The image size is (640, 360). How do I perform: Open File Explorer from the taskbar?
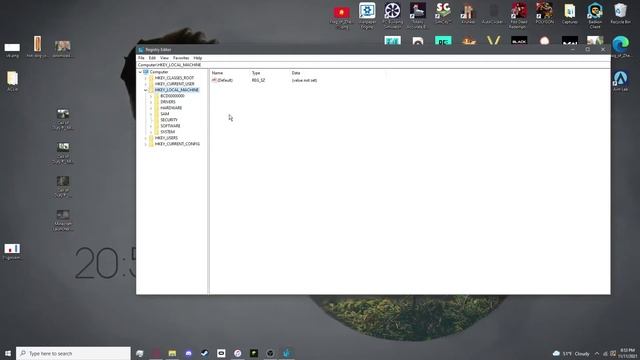172,353
